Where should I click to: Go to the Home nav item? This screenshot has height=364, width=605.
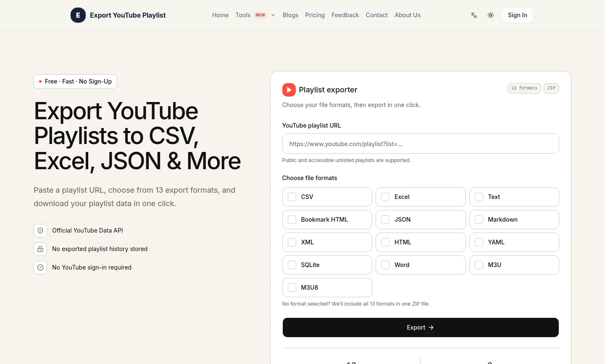pyautogui.click(x=221, y=15)
